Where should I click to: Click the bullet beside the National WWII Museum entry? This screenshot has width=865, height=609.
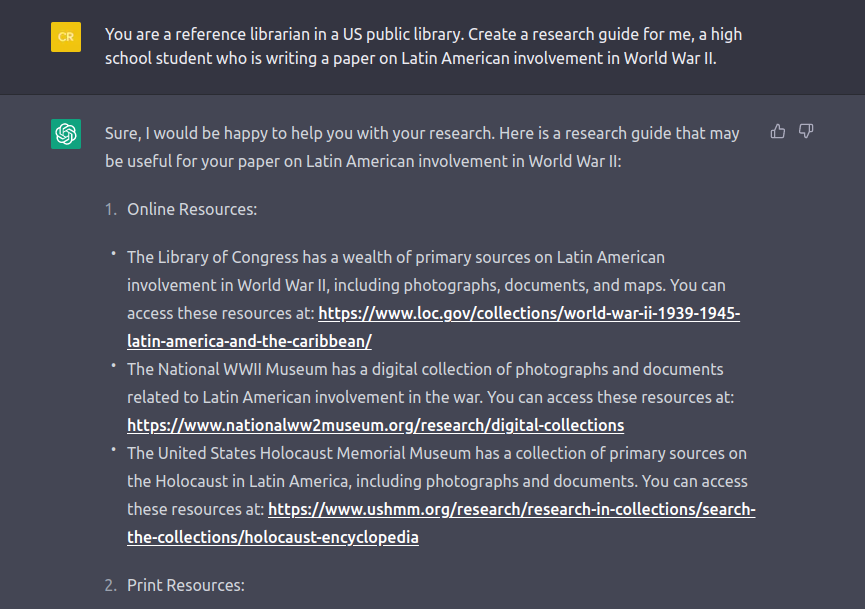(113, 365)
